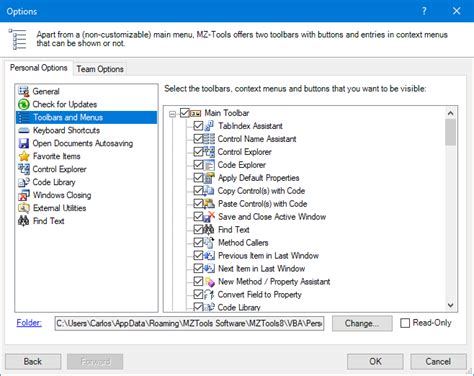
Task: Click the folder path input field
Action: [189, 323]
